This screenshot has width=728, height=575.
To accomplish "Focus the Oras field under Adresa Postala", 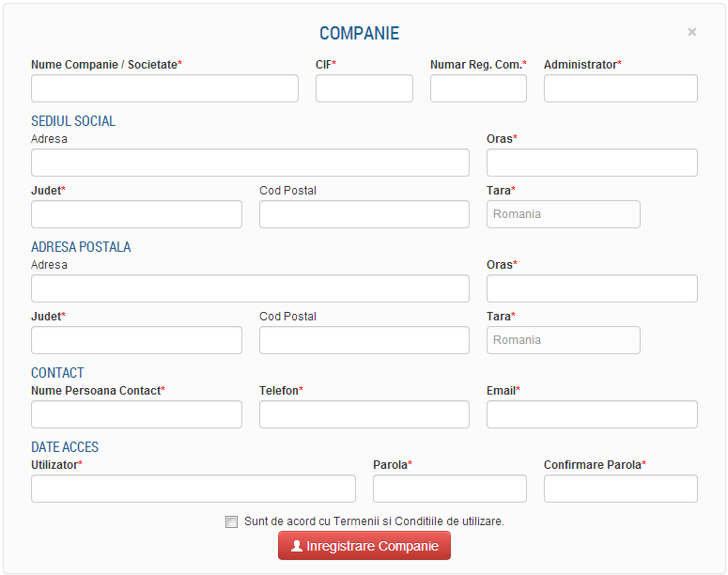I will [x=592, y=288].
